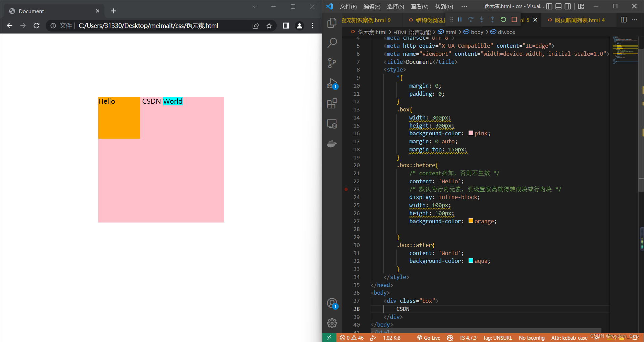The width and height of the screenshot is (644, 342).
Task: Toggle the Chrome side panel
Action: point(286,26)
